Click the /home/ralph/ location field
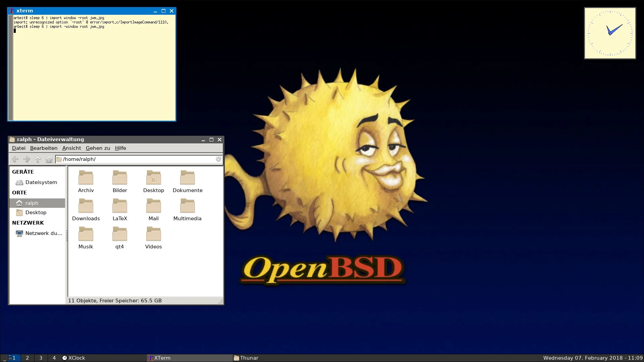The image size is (644, 362). coord(139,159)
